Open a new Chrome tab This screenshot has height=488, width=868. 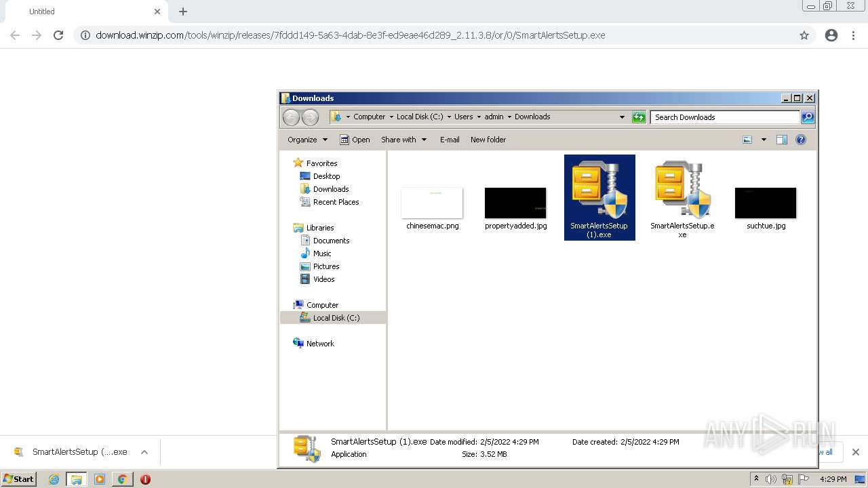click(183, 12)
